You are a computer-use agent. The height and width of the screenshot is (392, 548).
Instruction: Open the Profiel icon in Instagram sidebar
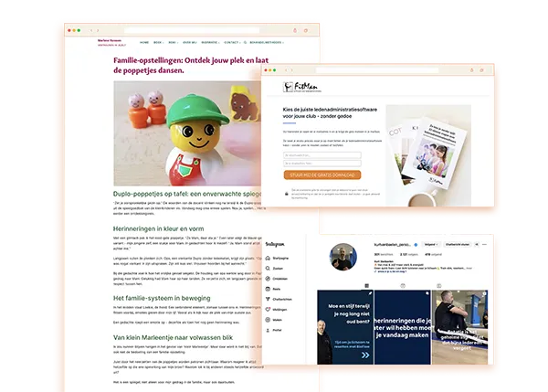pyautogui.click(x=268, y=330)
